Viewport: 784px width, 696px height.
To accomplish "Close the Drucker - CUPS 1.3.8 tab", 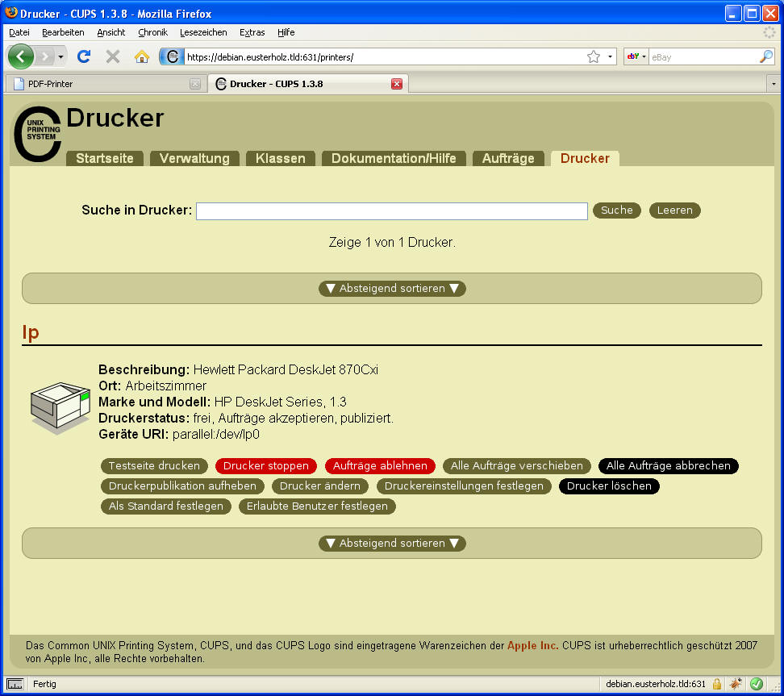I will click(x=396, y=84).
